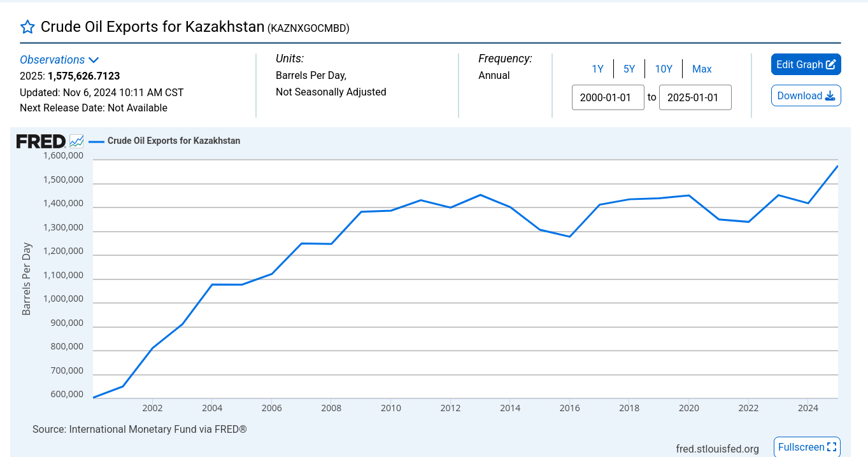868x457 pixels.
Task: Click the observation value 1,575,626.7123
Action: point(84,76)
